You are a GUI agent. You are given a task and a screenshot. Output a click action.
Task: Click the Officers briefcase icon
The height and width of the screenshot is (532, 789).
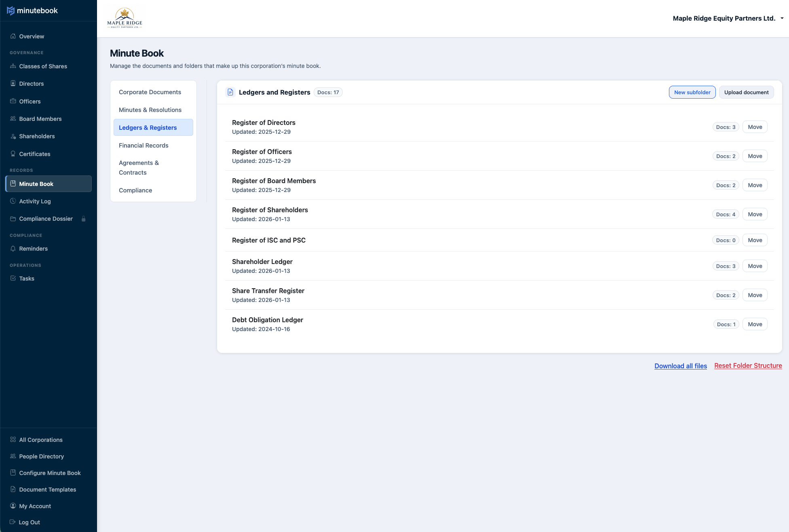tap(13, 101)
